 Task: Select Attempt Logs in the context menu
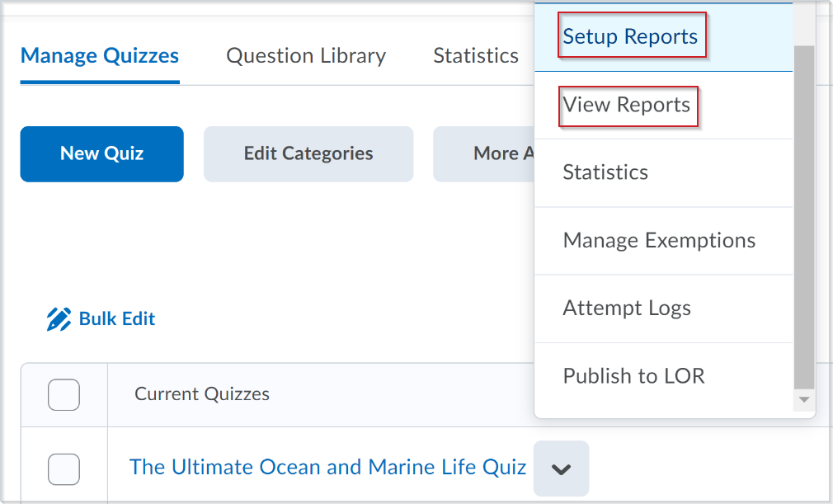(627, 309)
